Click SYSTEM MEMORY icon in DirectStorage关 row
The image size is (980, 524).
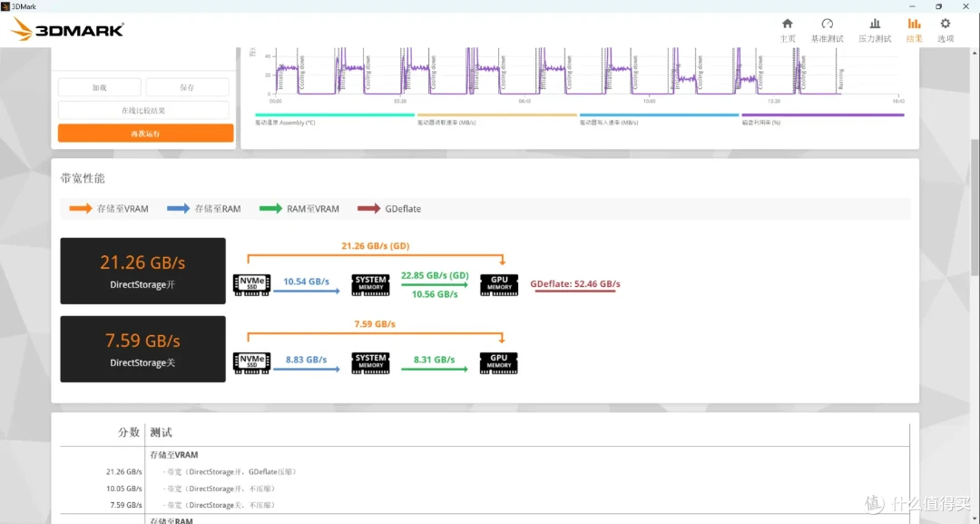370,362
